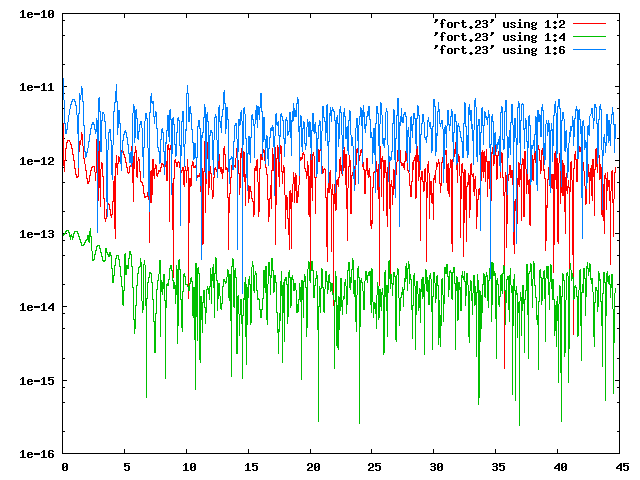Click the x-axis label 0
Viewport: 640px width, 480px height.
[65, 467]
